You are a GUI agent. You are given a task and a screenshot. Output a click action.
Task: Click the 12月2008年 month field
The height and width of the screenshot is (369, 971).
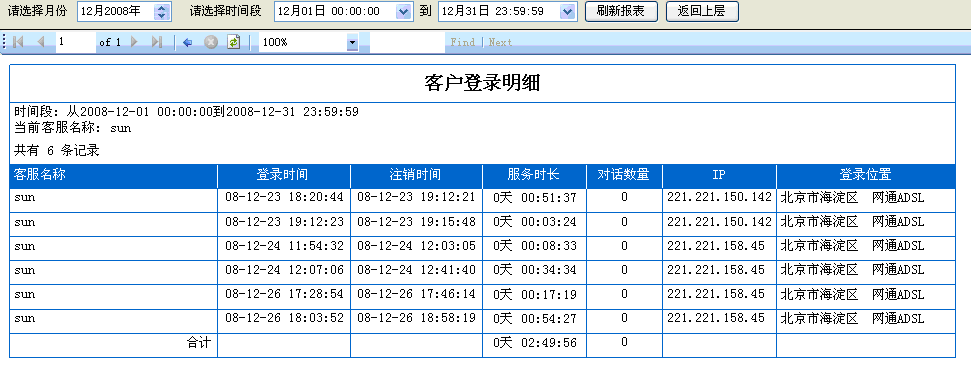click(115, 12)
